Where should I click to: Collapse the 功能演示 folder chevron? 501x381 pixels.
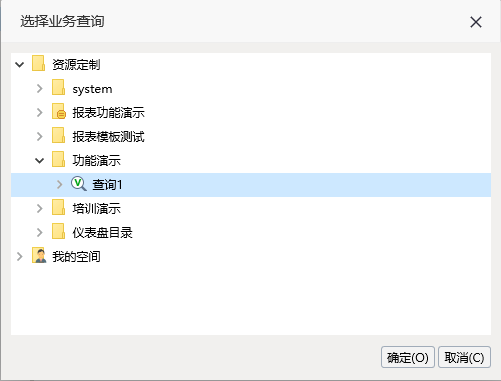(40, 161)
